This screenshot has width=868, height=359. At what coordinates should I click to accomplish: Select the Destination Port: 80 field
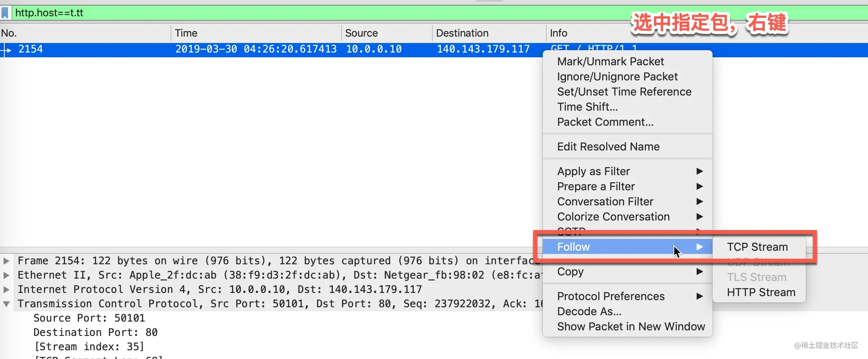click(96, 332)
